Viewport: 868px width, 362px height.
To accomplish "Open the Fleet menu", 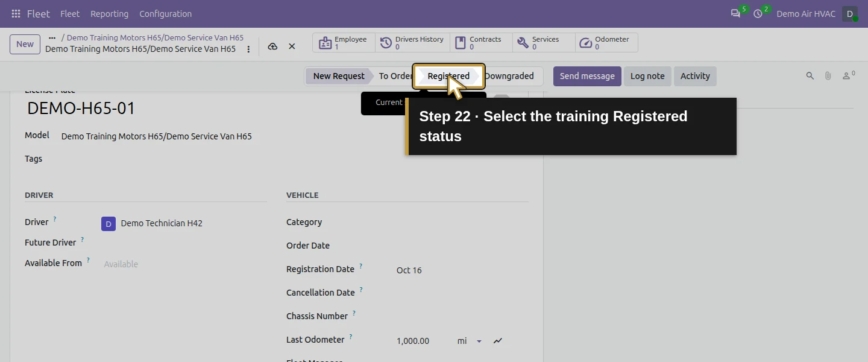I will pos(70,13).
